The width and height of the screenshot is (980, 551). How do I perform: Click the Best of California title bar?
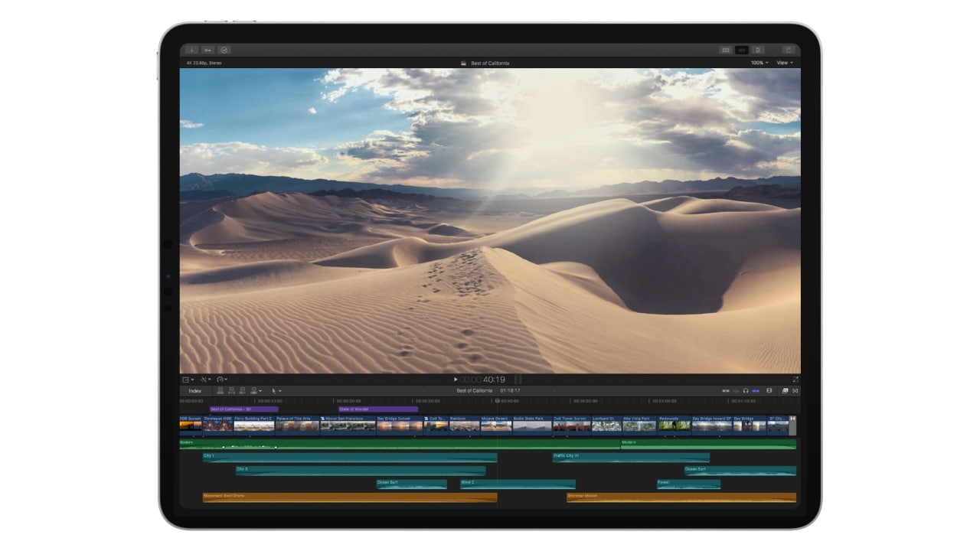pos(485,63)
